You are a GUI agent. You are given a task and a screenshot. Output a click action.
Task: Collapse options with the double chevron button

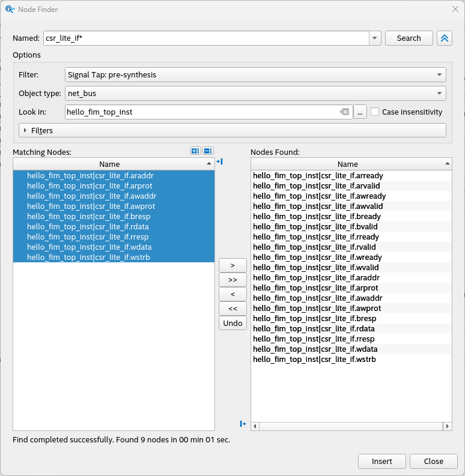(445, 38)
